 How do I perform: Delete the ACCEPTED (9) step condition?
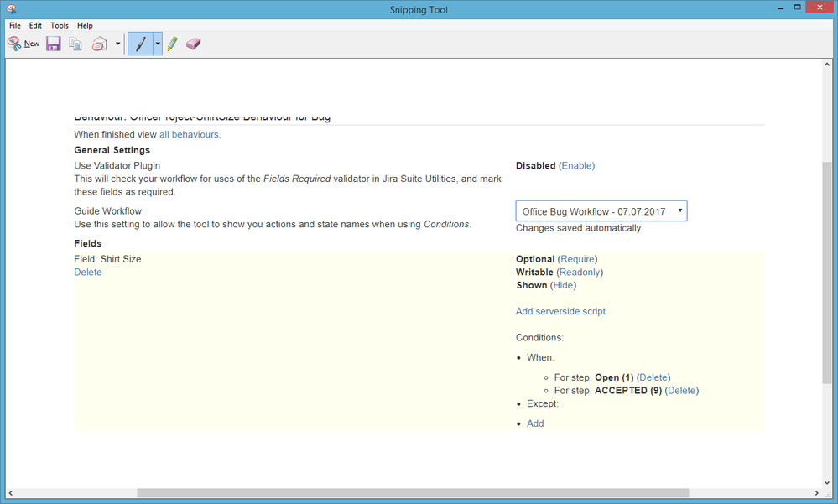(x=681, y=391)
